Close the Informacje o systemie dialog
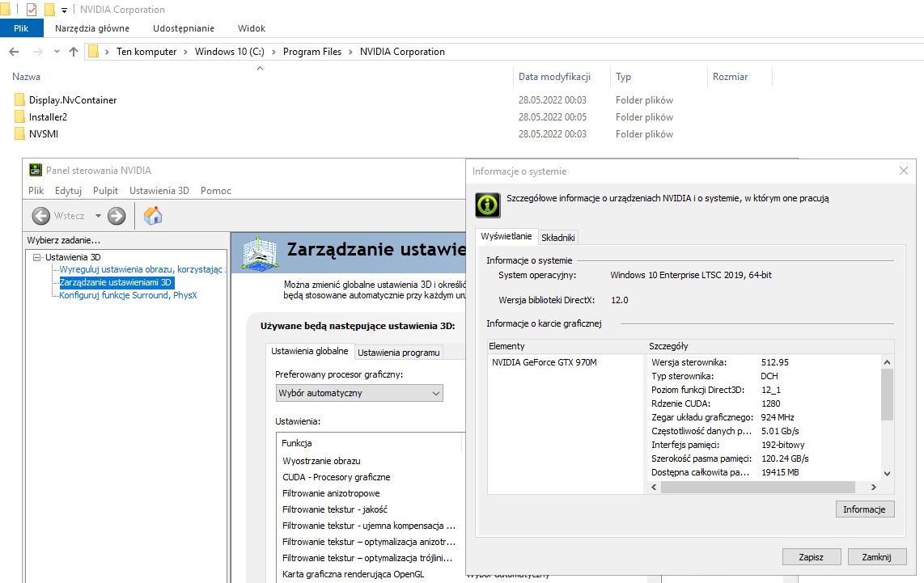Screen dimensions: 924x583 [904, 171]
